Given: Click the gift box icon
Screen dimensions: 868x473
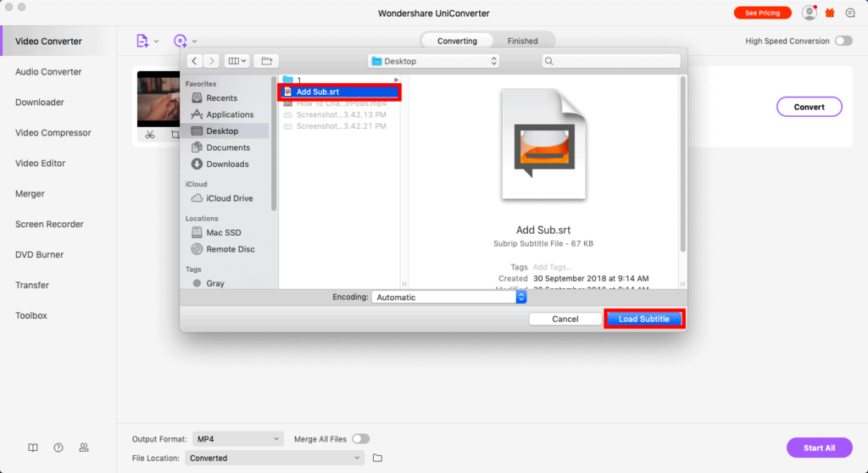Looking at the screenshot, I should 830,13.
